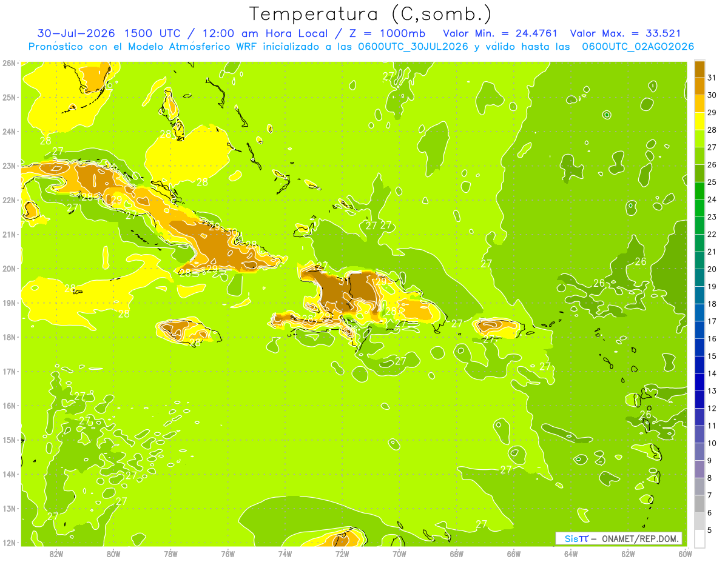Click the '72W' longitude axis label
The image size is (728, 562).
(x=342, y=554)
